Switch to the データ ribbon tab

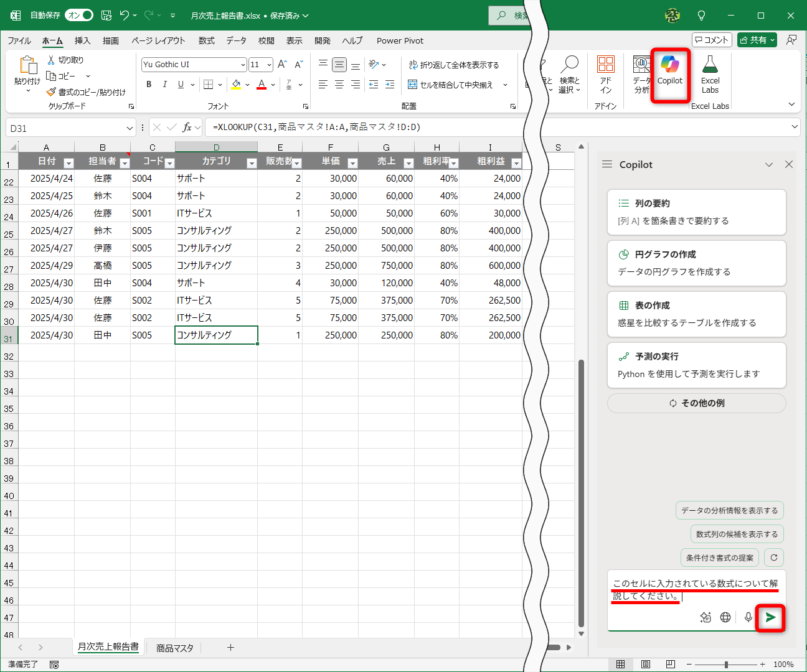[236, 40]
